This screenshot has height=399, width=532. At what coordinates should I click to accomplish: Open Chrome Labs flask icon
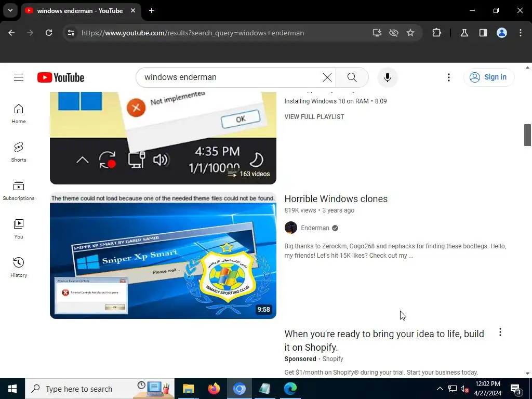point(464,33)
